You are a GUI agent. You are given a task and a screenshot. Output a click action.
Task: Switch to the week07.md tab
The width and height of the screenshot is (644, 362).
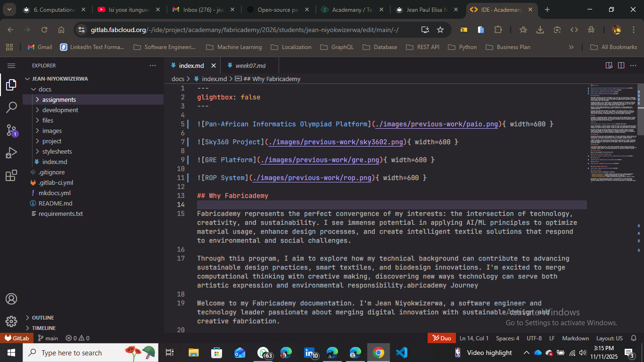point(250,66)
